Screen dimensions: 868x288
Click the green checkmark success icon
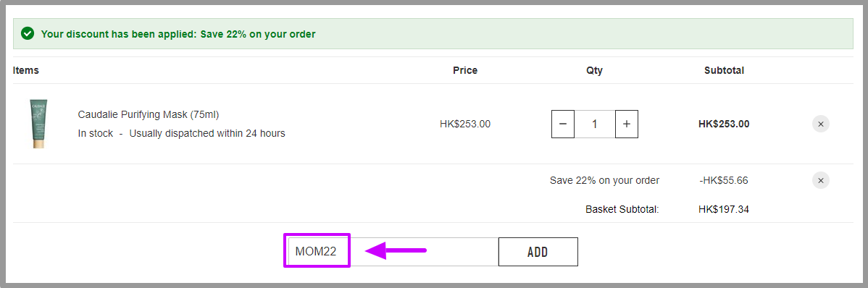pos(27,34)
